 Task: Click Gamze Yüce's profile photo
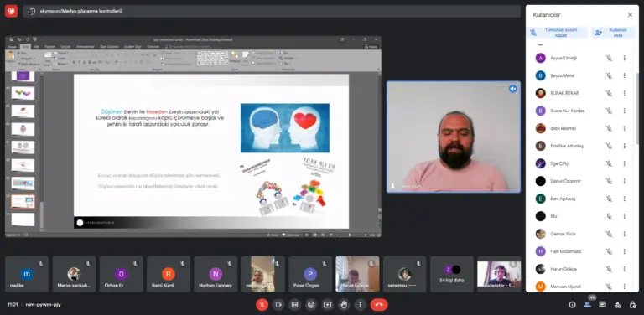coord(541,234)
